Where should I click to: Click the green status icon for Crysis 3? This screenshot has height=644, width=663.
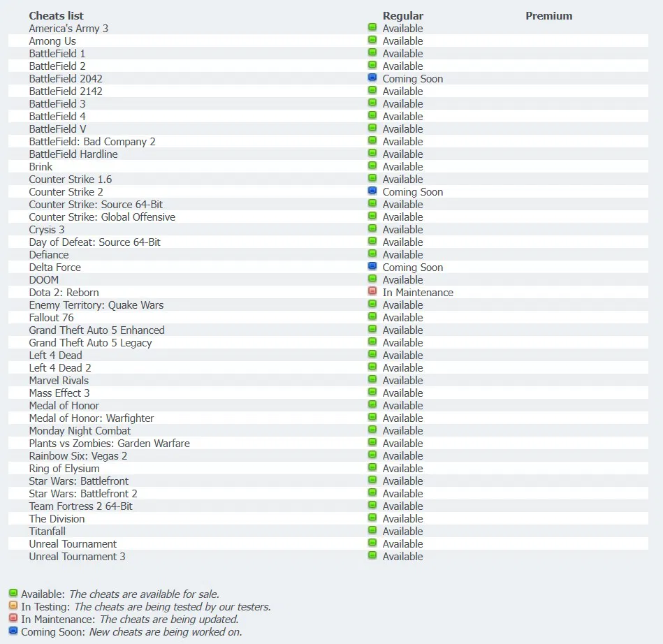point(372,228)
